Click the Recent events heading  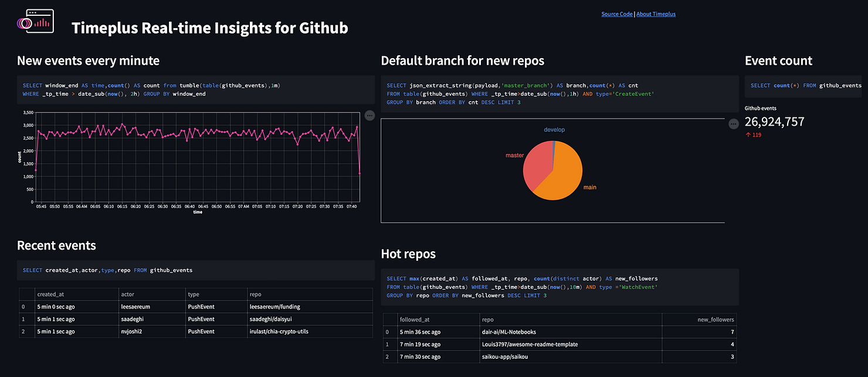tap(56, 245)
